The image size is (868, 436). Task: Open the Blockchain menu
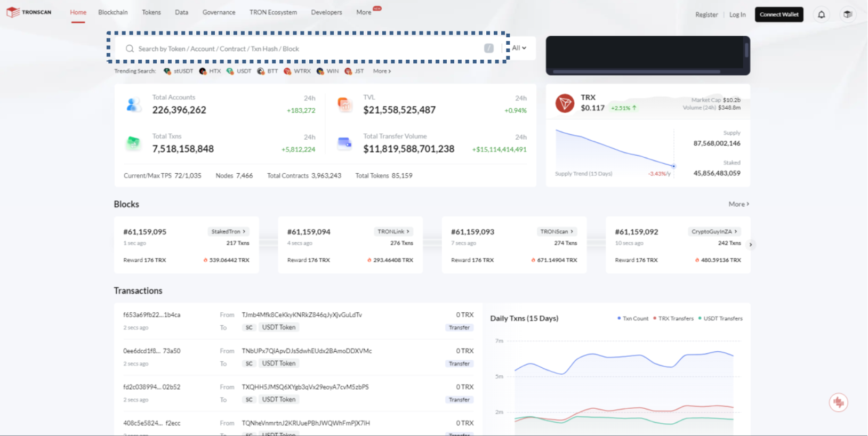113,12
